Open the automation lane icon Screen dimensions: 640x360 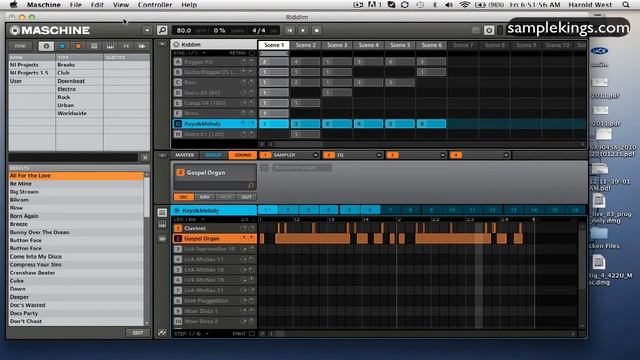(162, 333)
